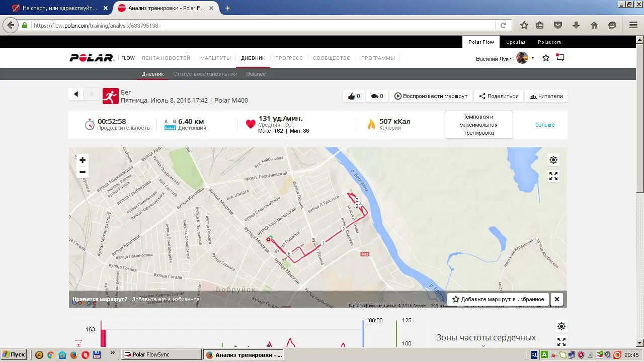Image resolution: width=644 pixels, height=362 pixels.
Task: Go to previous training session arrow
Action: [x=76, y=94]
